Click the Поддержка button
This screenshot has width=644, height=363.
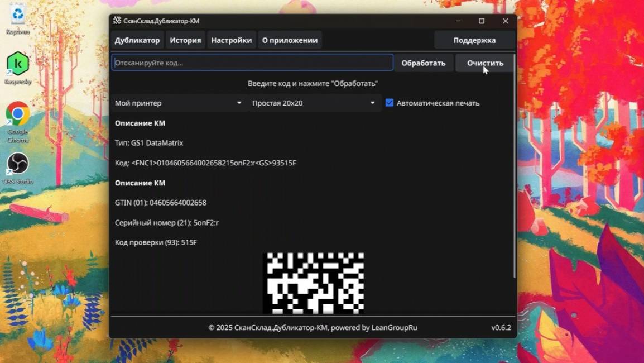tap(474, 40)
